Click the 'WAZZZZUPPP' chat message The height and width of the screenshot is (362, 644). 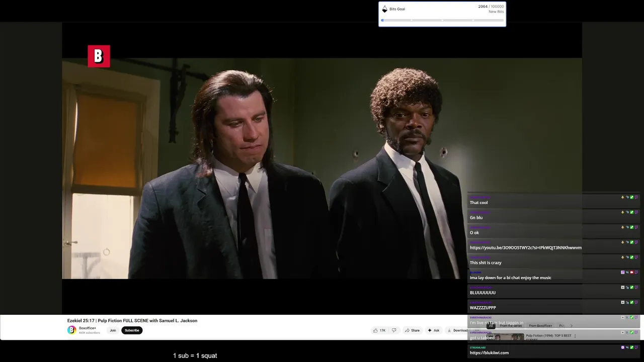tap(483, 308)
